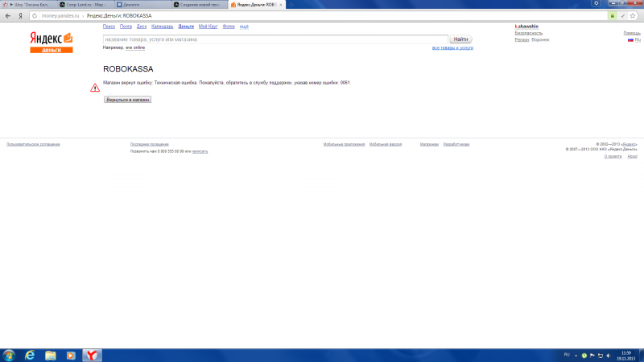
Task: Open Windows Media Player from taskbar
Action: tap(71, 356)
